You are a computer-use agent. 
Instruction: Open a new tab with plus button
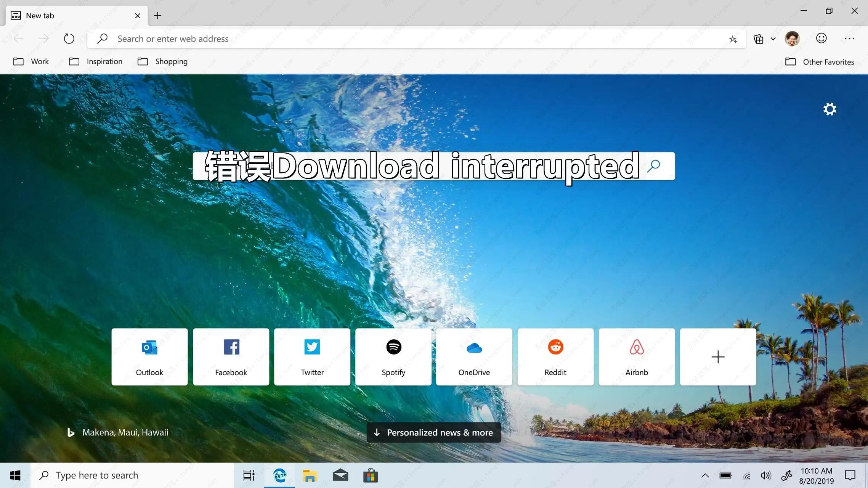157,16
